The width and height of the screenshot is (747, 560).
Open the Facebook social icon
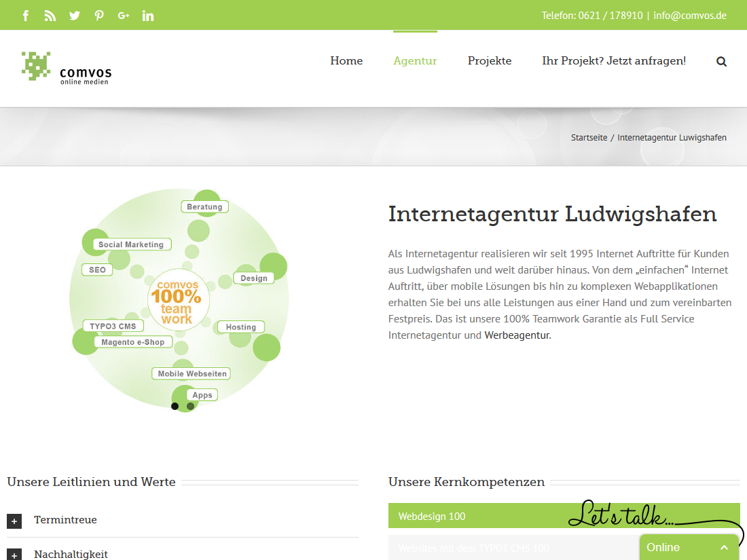point(26,16)
